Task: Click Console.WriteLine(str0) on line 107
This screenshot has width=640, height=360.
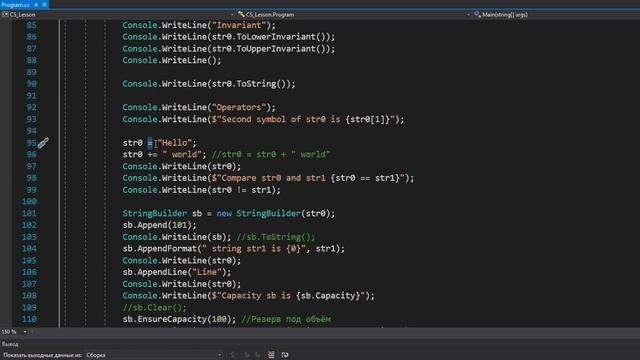Action: pyautogui.click(x=182, y=284)
